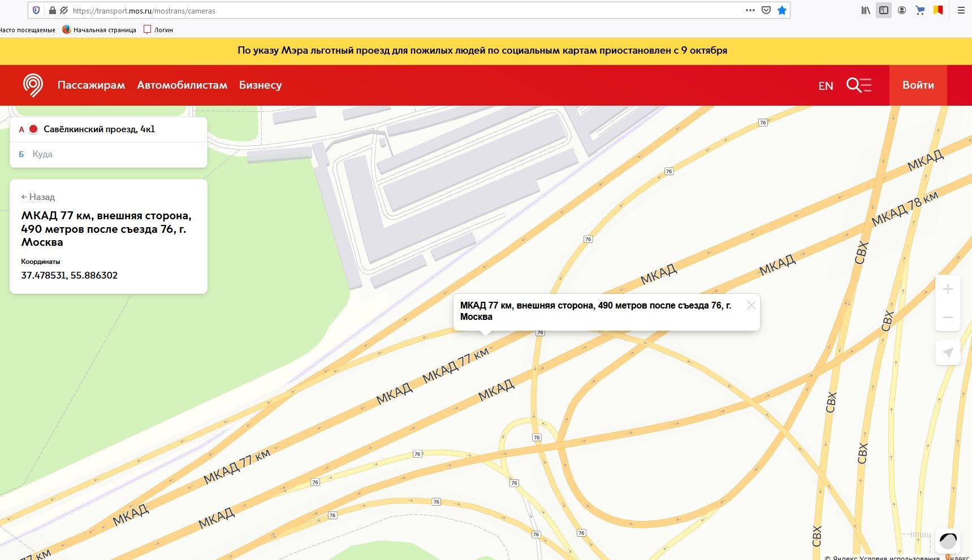
Task: Zoom in on the map
Action: 948,289
